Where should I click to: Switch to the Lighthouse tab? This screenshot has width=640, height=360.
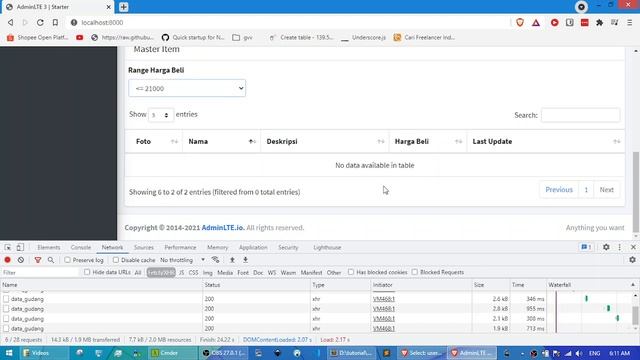click(x=327, y=247)
